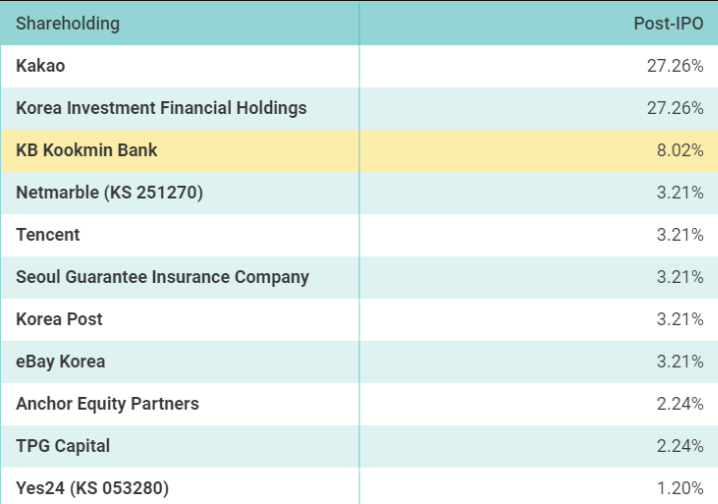Image resolution: width=718 pixels, height=504 pixels.
Task: Click the highlighted KB Kookmin Bank row
Action: (87, 150)
